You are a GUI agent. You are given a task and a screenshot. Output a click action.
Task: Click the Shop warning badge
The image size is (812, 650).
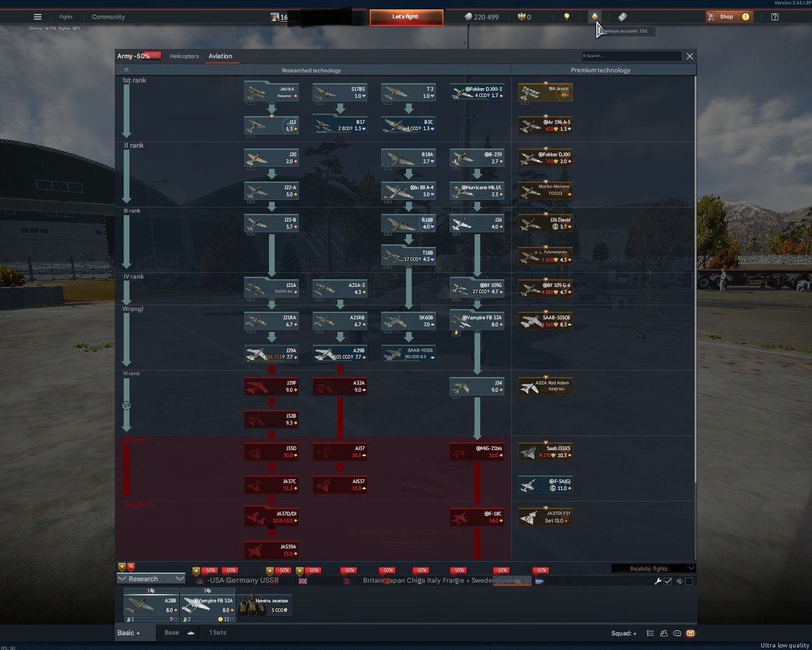click(x=745, y=17)
